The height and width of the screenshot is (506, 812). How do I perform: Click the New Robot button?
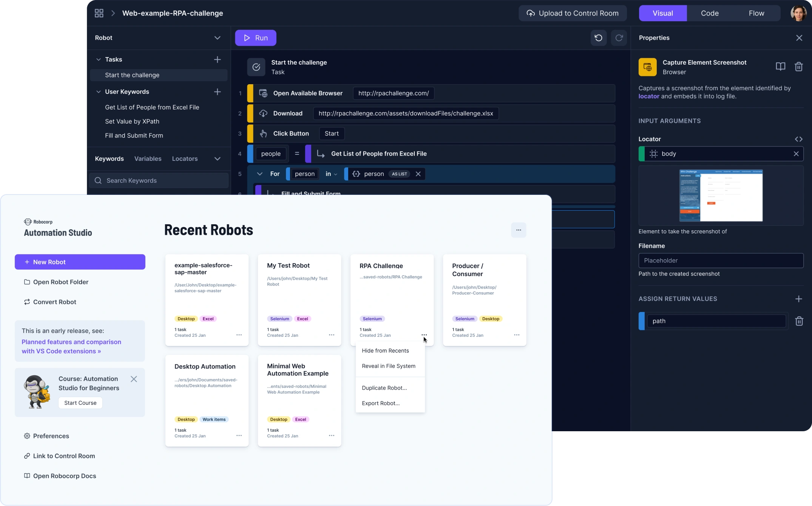point(80,262)
